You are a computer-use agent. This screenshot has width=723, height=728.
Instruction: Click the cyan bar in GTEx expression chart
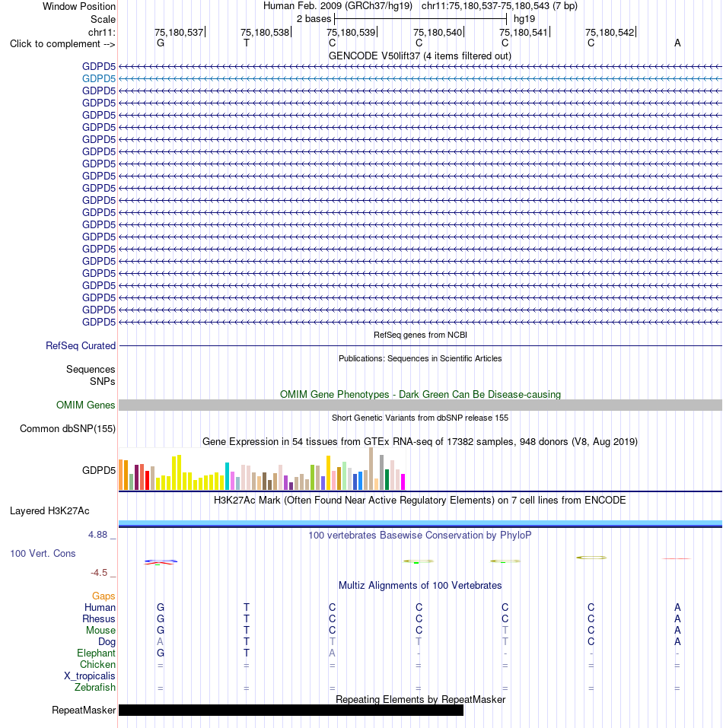click(x=227, y=476)
